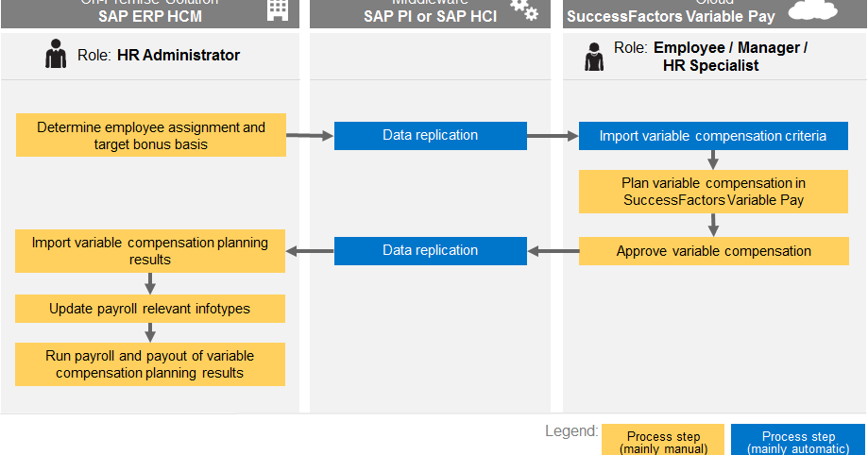
Task: Click the gears icon beside SAP PI or SAP HCI
Action: tap(523, 9)
